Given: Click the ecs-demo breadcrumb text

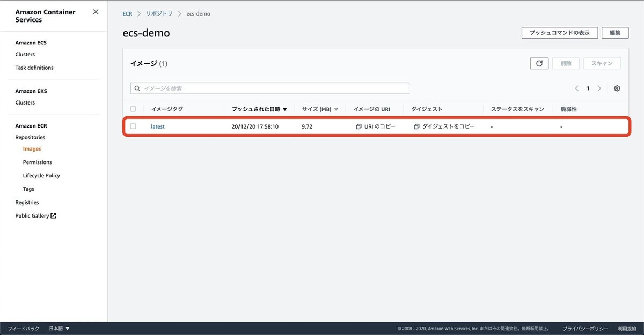Looking at the screenshot, I should point(198,14).
